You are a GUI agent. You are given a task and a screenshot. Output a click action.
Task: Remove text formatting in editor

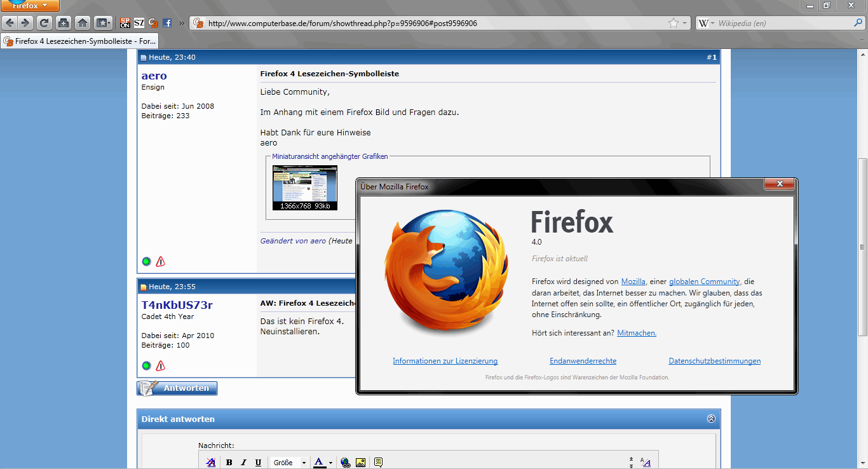210,463
